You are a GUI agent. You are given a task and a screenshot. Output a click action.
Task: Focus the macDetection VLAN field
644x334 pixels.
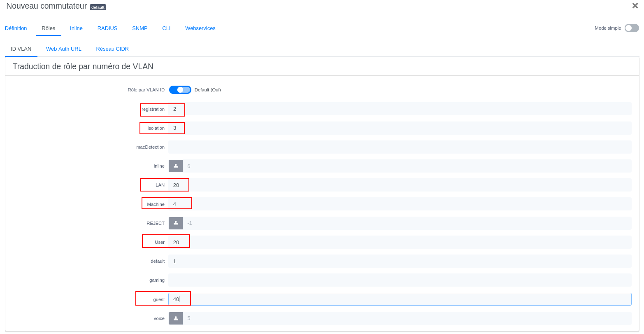click(x=400, y=147)
